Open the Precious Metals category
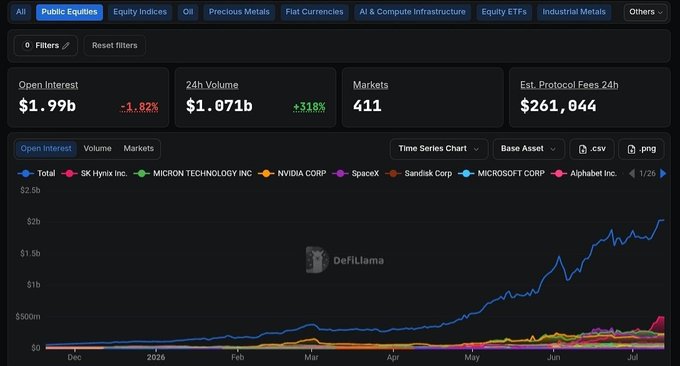This screenshot has width=680, height=366. click(x=239, y=12)
